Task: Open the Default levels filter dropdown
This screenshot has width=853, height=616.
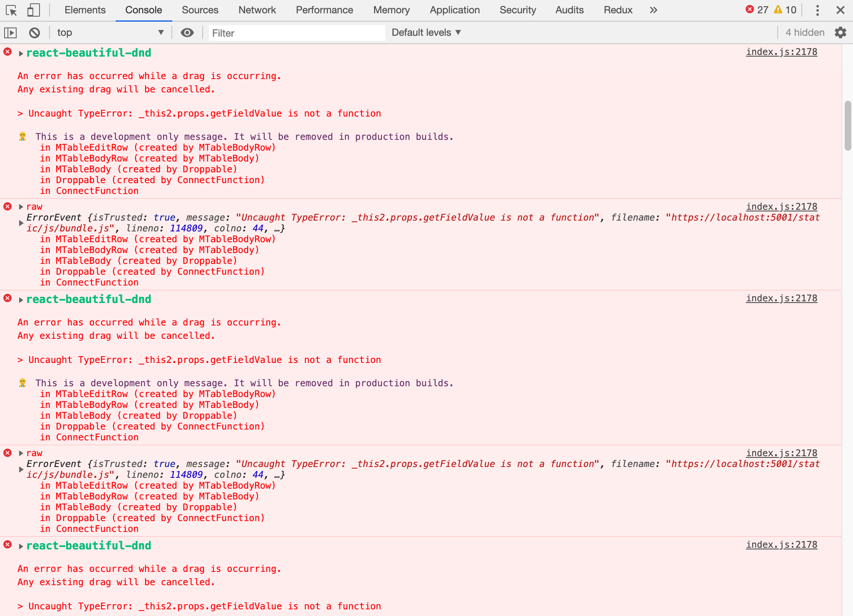Action: pyautogui.click(x=425, y=32)
